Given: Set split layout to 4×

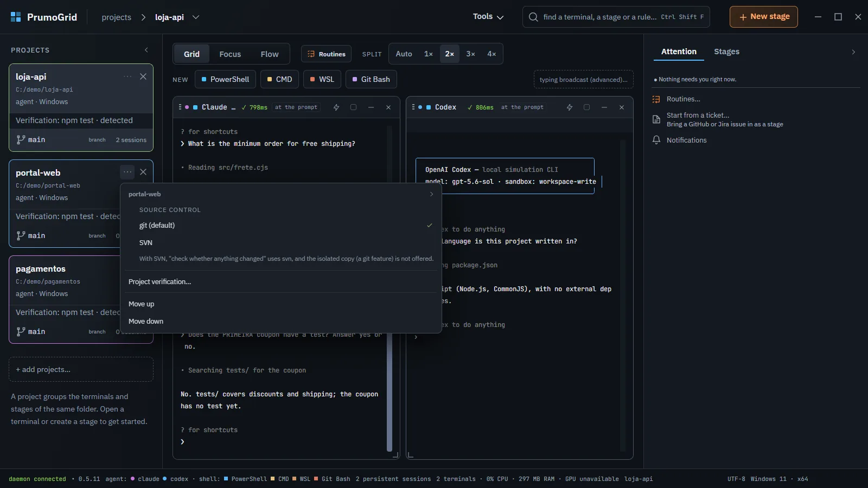Looking at the screenshot, I should click(x=492, y=54).
